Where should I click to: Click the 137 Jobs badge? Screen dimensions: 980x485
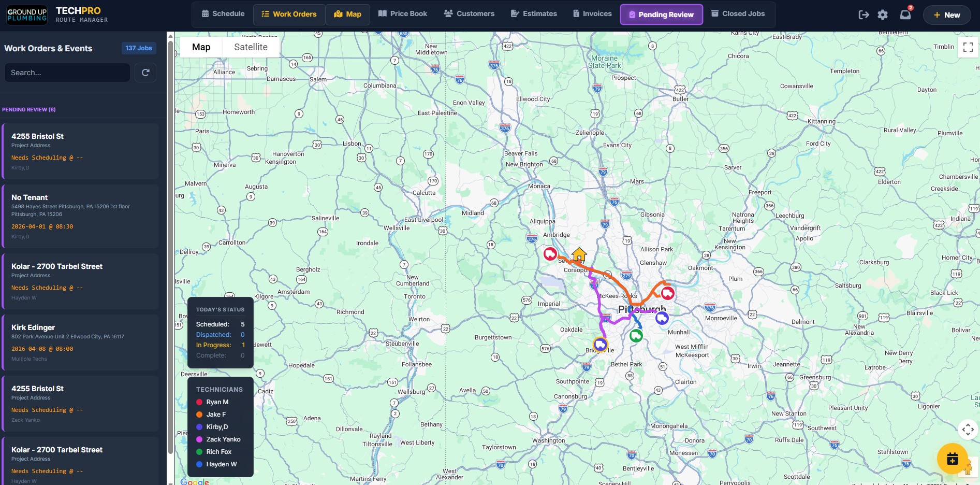click(139, 48)
